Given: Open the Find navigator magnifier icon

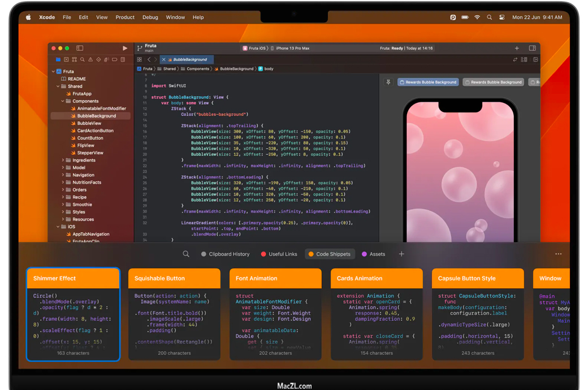Looking at the screenshot, I should click(83, 59).
